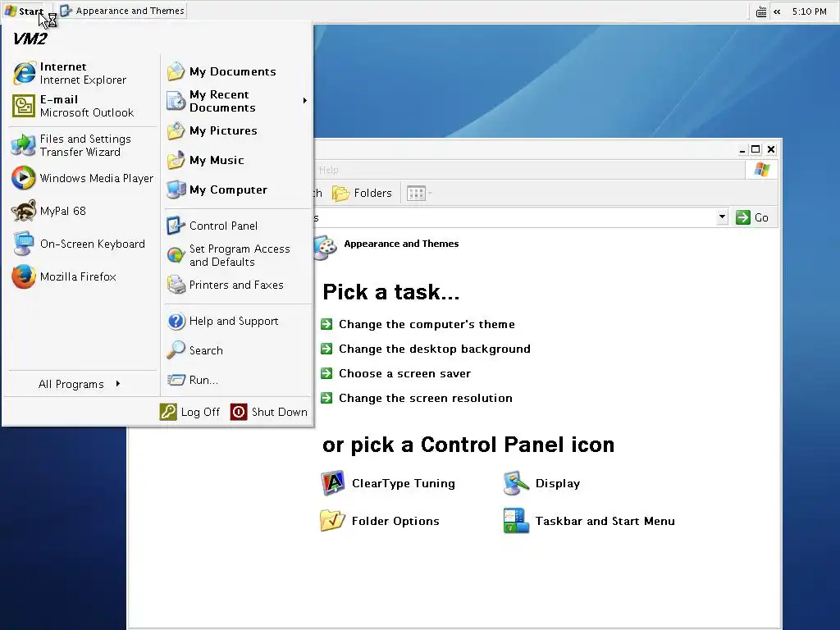Screen dimensions: 840x630
Task: Close the Appearance and Themes window
Action: click(x=771, y=149)
